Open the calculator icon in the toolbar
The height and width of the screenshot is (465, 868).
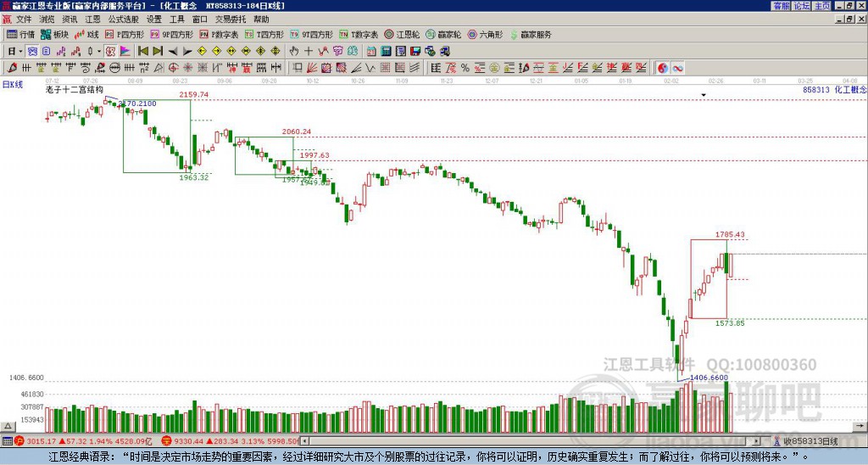[x=386, y=51]
